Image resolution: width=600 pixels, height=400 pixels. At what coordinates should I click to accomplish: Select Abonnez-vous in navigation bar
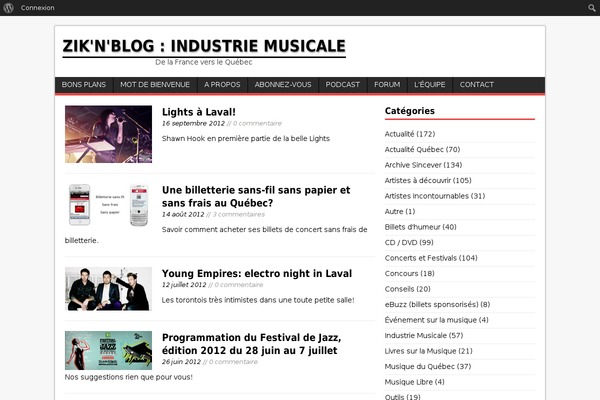pos(283,85)
